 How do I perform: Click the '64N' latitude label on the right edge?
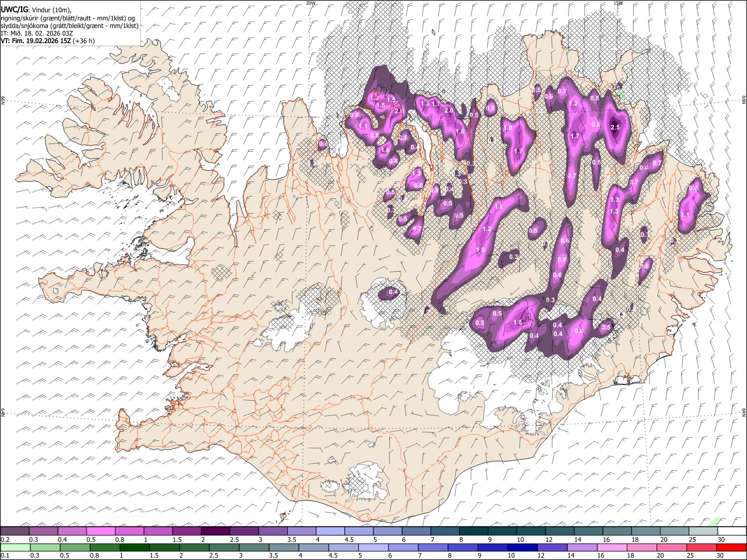[744, 412]
